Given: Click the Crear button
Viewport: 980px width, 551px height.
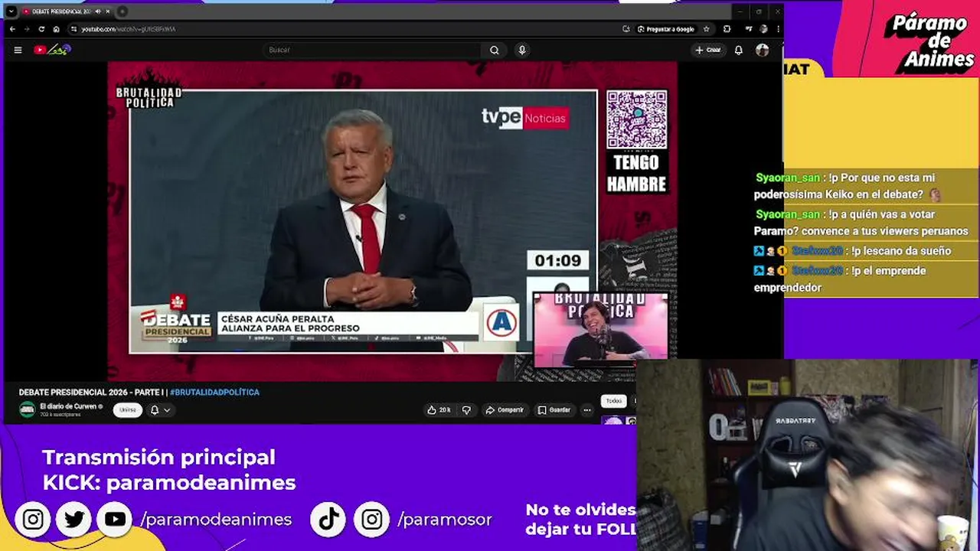Looking at the screenshot, I should coord(708,50).
